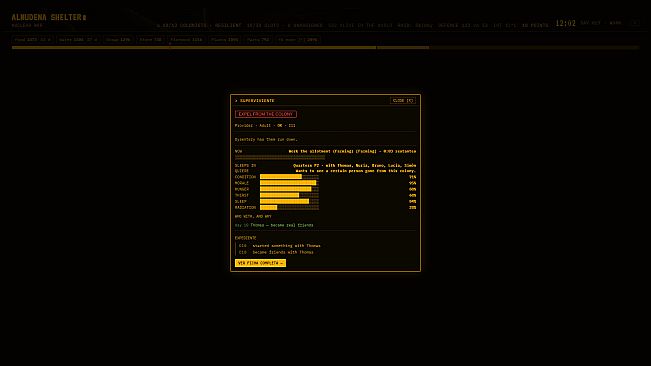Click the small boxed button right of clock

[635, 23]
